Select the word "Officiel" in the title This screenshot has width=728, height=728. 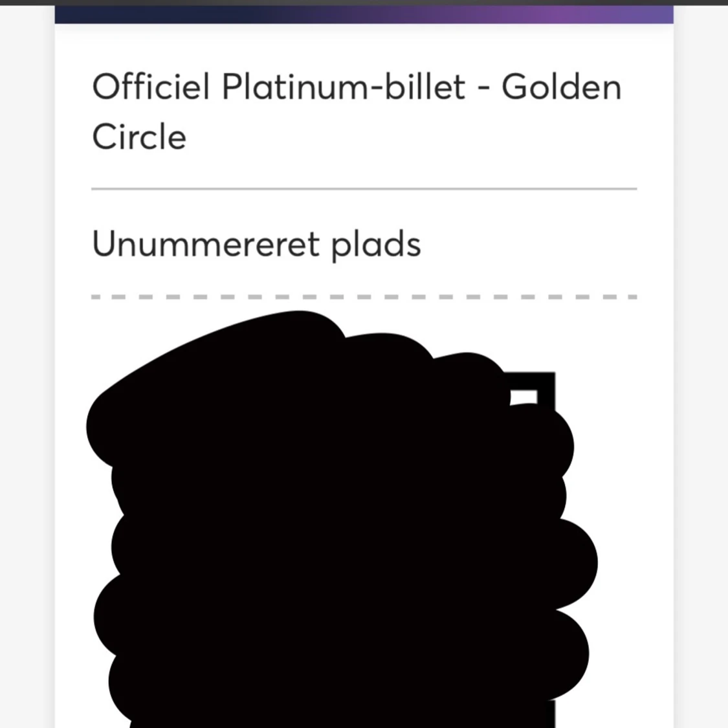[151, 87]
